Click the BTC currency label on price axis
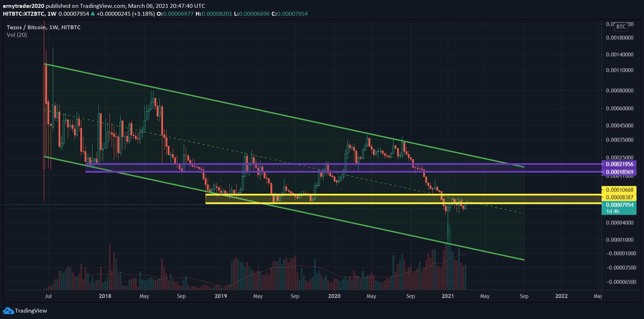644x319 pixels. coord(621,27)
